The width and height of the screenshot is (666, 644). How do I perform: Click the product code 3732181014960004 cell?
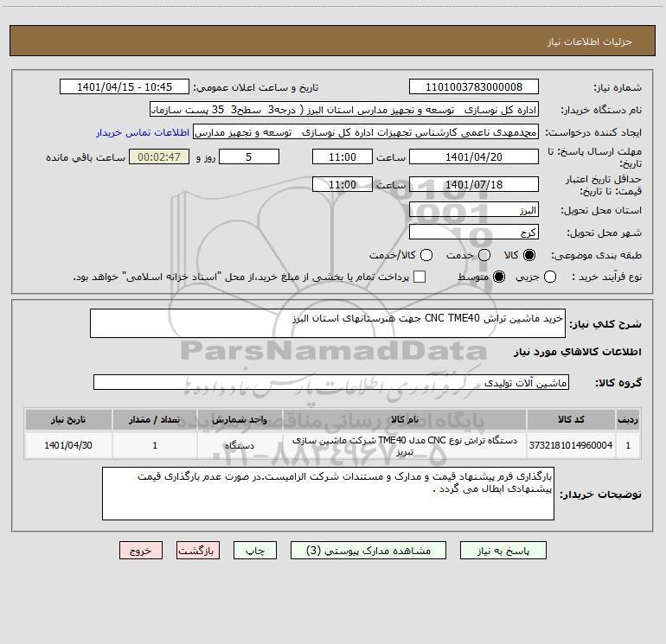click(x=571, y=445)
